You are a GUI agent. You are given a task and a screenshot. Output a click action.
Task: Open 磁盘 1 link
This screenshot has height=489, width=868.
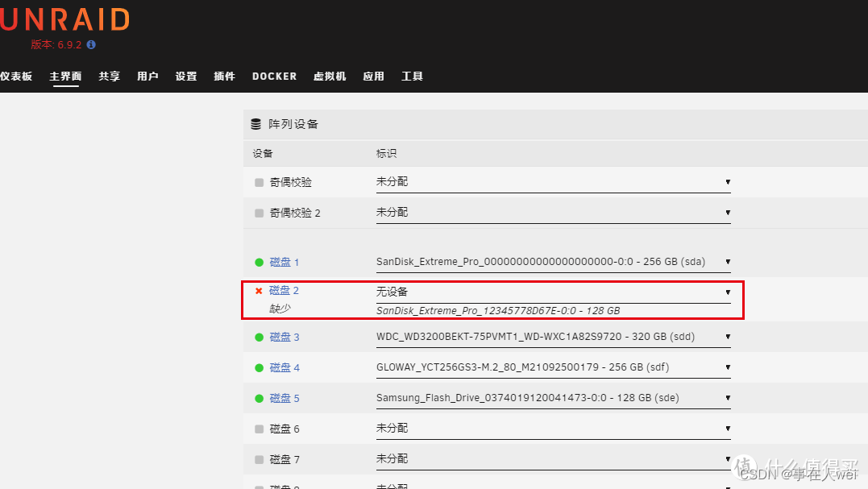click(x=284, y=262)
